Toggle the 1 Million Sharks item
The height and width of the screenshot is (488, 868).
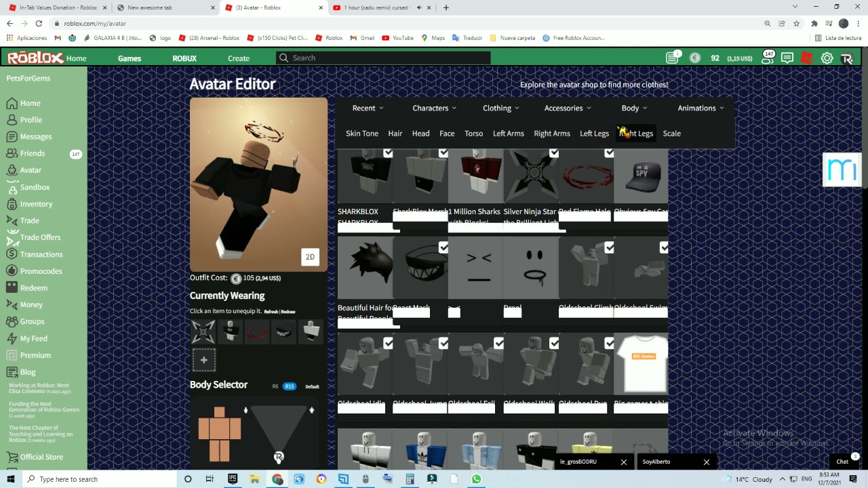[475, 177]
